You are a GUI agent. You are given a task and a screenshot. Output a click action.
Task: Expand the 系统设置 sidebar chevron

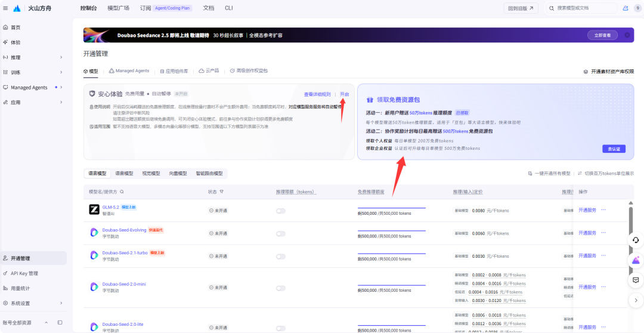(61, 303)
